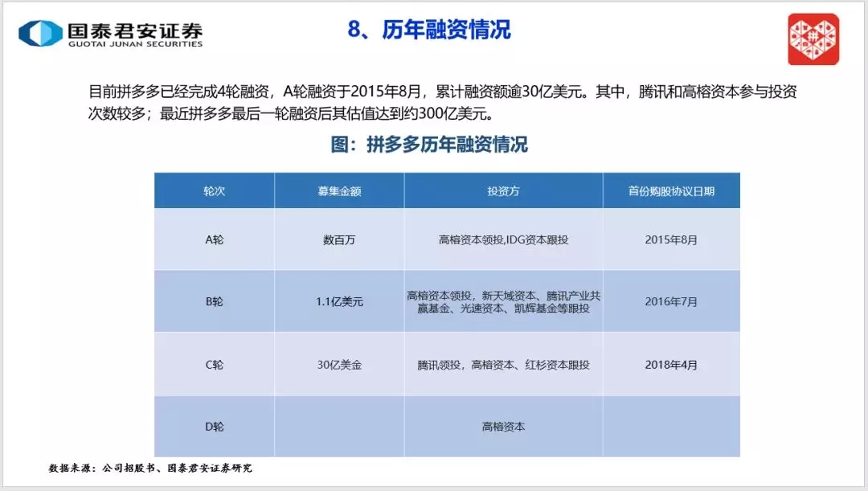Select the B轮 row cell

pyautogui.click(x=215, y=301)
